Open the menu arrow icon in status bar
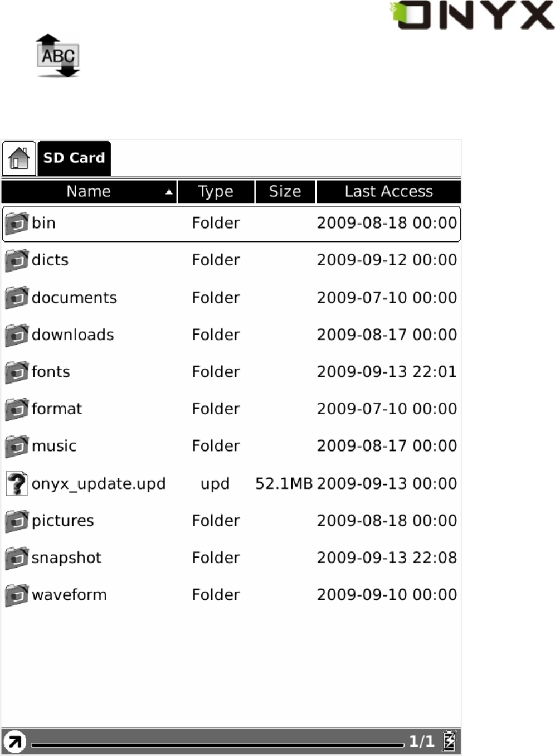The image size is (555, 756). pyautogui.click(x=14, y=742)
